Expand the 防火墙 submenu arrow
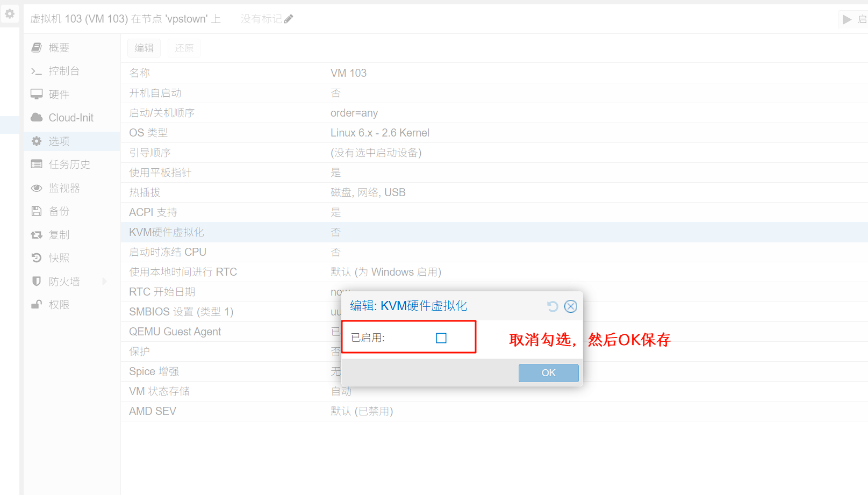The image size is (868, 495). pos(104,281)
